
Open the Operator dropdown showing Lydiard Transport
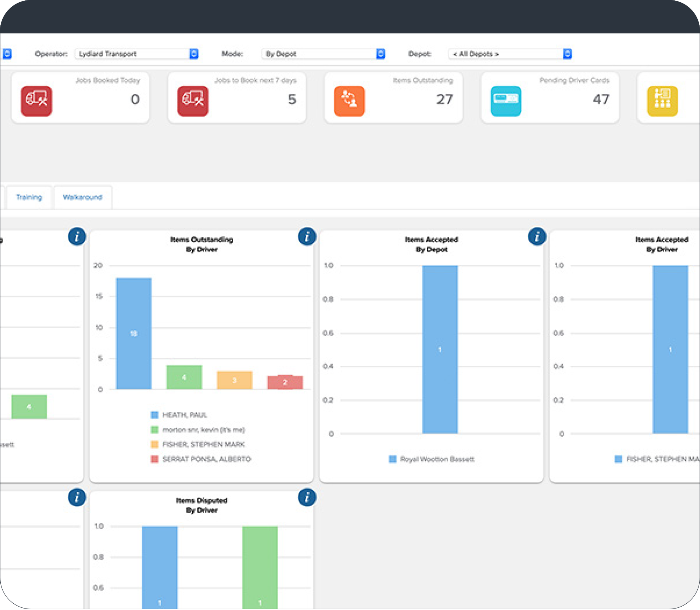136,54
